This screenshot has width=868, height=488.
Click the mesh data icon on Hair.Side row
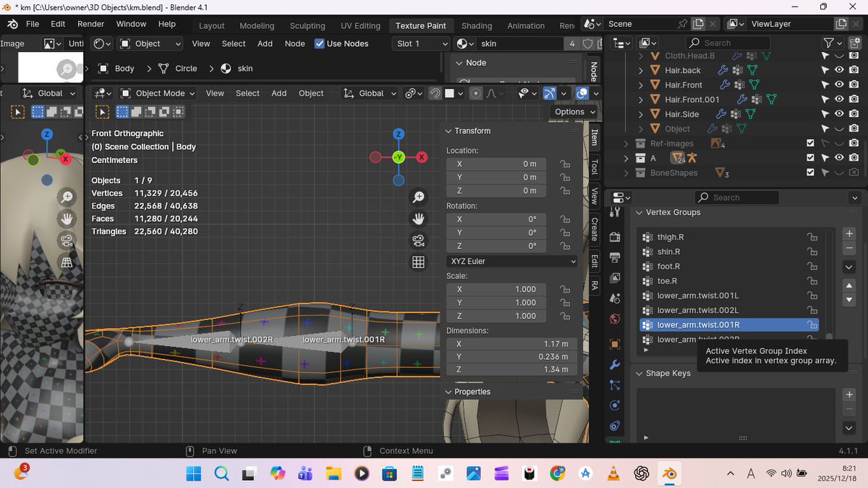pyautogui.click(x=751, y=114)
